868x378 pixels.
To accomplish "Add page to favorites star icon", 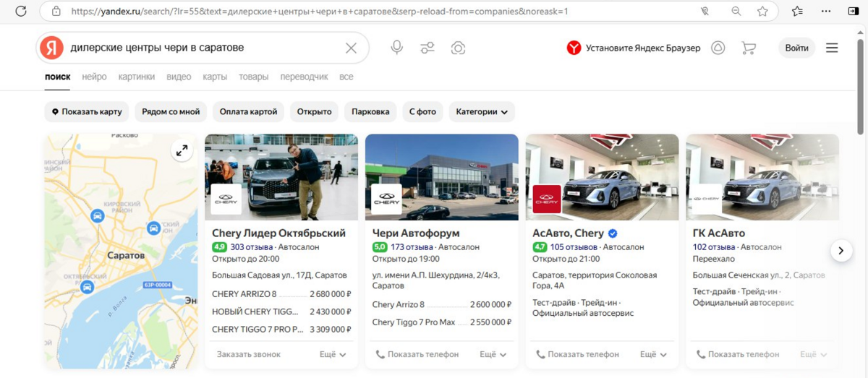I will tap(762, 12).
